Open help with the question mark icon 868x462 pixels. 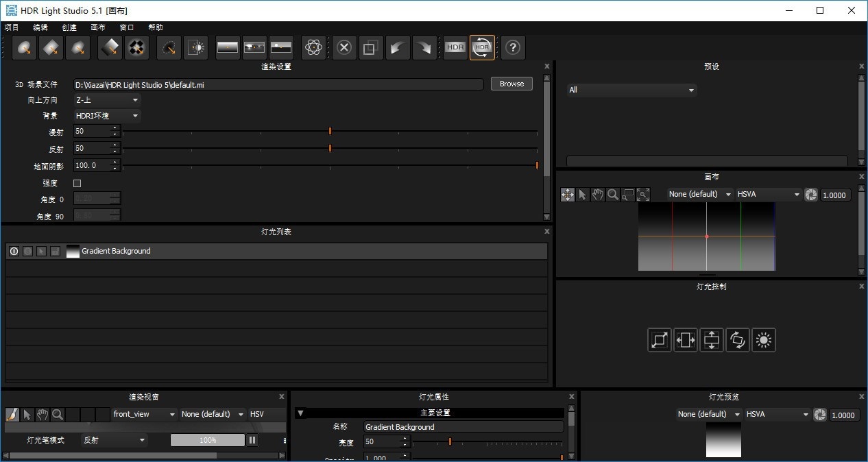(x=514, y=48)
